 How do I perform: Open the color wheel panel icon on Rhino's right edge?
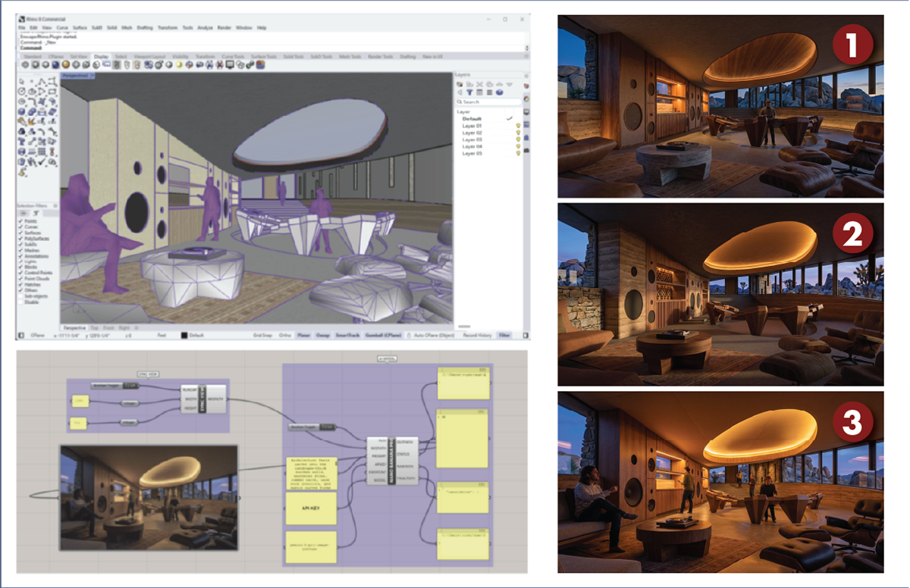(526, 99)
